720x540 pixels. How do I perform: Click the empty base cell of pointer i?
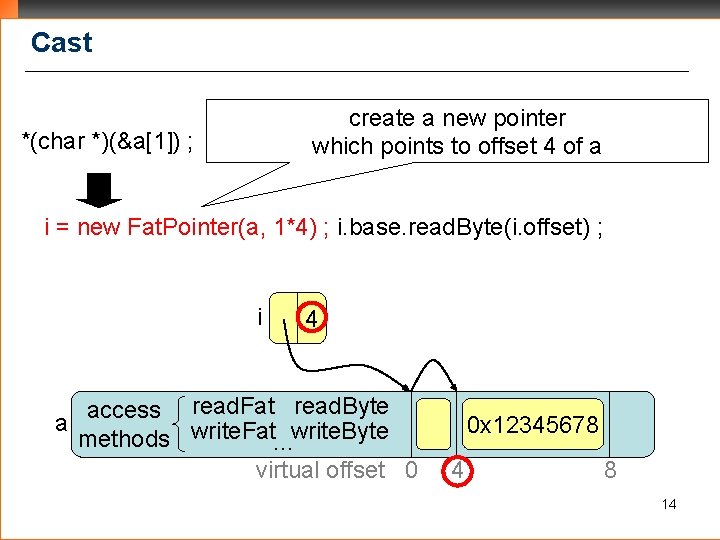coord(283,318)
